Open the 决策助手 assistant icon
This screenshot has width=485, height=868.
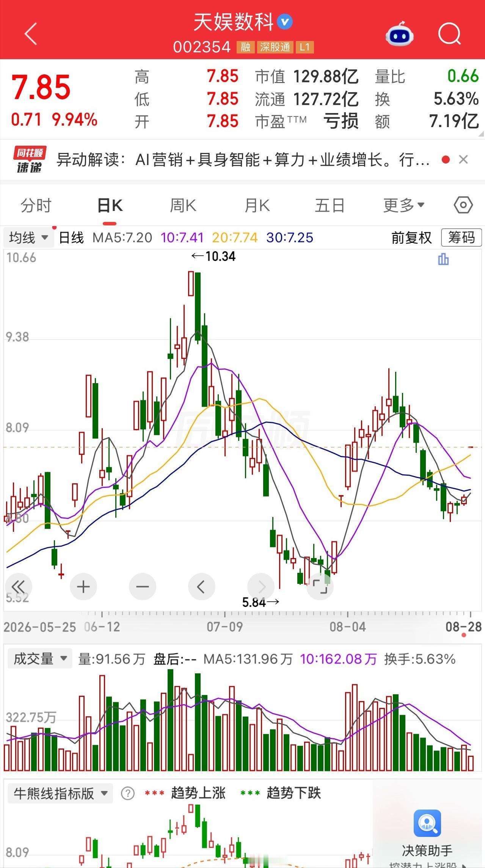427,823
